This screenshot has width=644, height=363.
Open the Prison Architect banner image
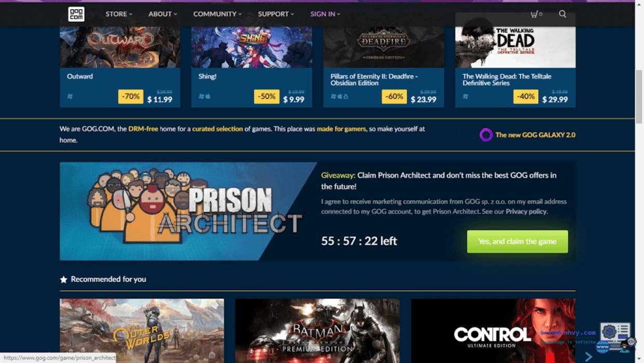(x=189, y=211)
